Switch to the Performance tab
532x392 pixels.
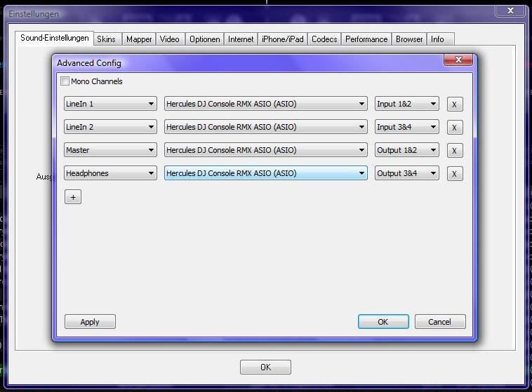click(x=366, y=39)
